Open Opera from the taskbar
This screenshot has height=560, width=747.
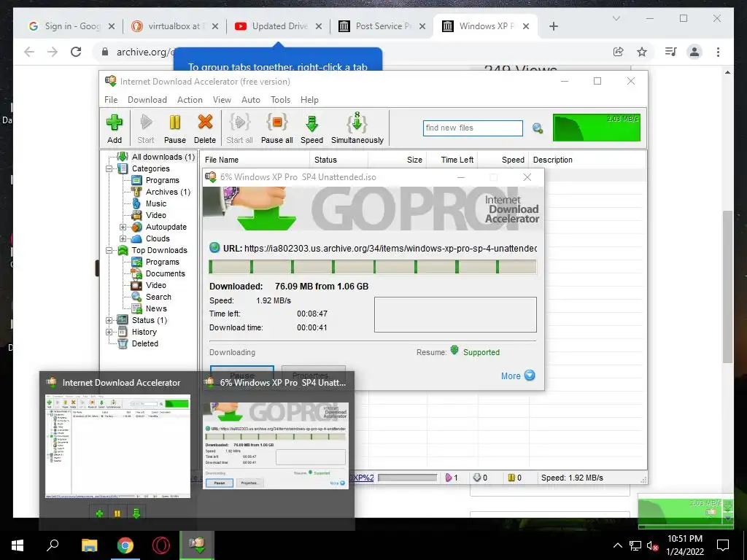coord(161,545)
